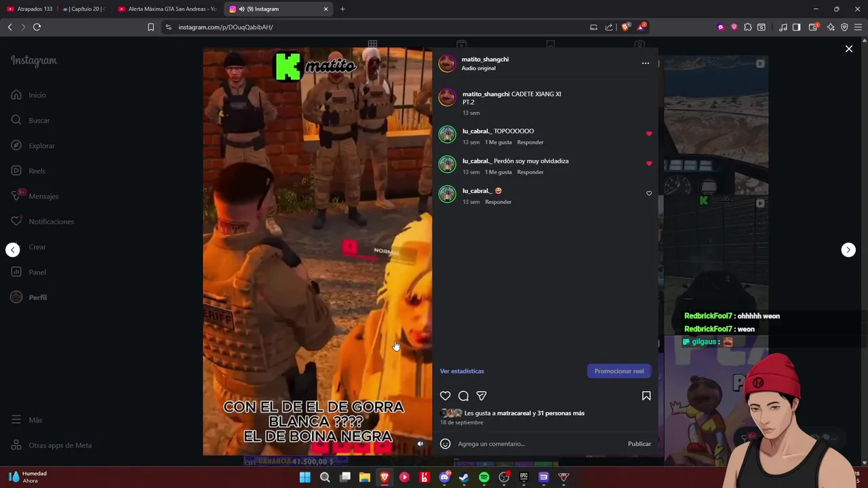Click the share page icon in address bar
The image size is (868, 488).
[609, 27]
